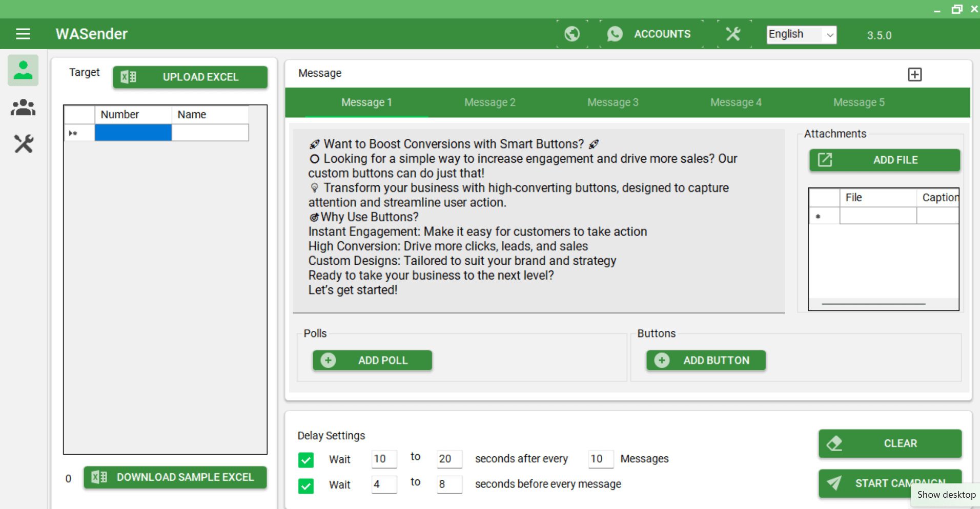Click ADD BUTTON button
This screenshot has width=980, height=509.
(706, 360)
